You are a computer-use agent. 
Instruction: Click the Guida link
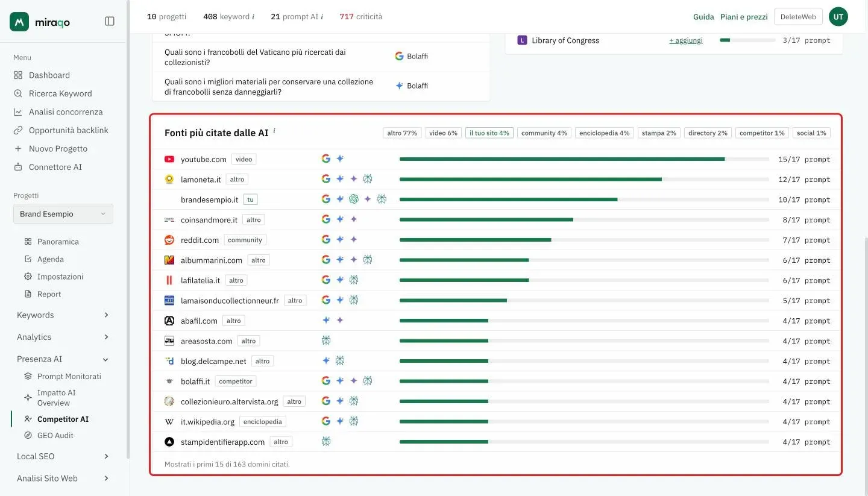point(703,17)
